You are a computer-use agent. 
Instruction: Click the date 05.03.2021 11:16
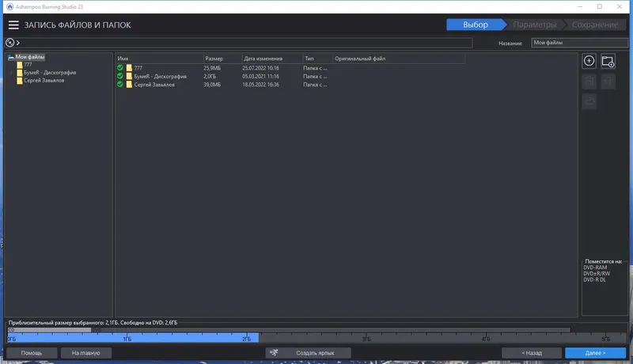(x=260, y=76)
